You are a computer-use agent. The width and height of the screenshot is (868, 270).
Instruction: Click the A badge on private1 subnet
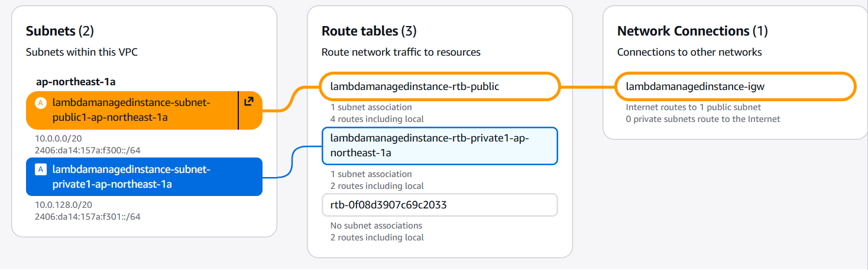click(41, 169)
